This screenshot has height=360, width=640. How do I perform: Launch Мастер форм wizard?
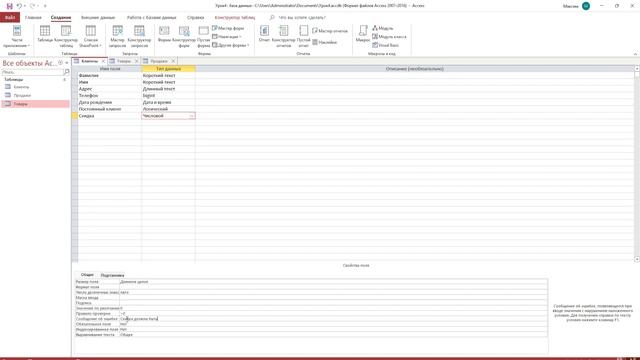tap(228, 28)
